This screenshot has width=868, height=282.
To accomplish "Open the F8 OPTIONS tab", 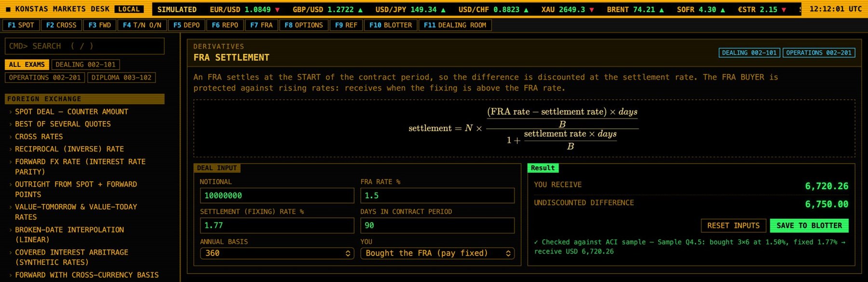I will [x=304, y=25].
